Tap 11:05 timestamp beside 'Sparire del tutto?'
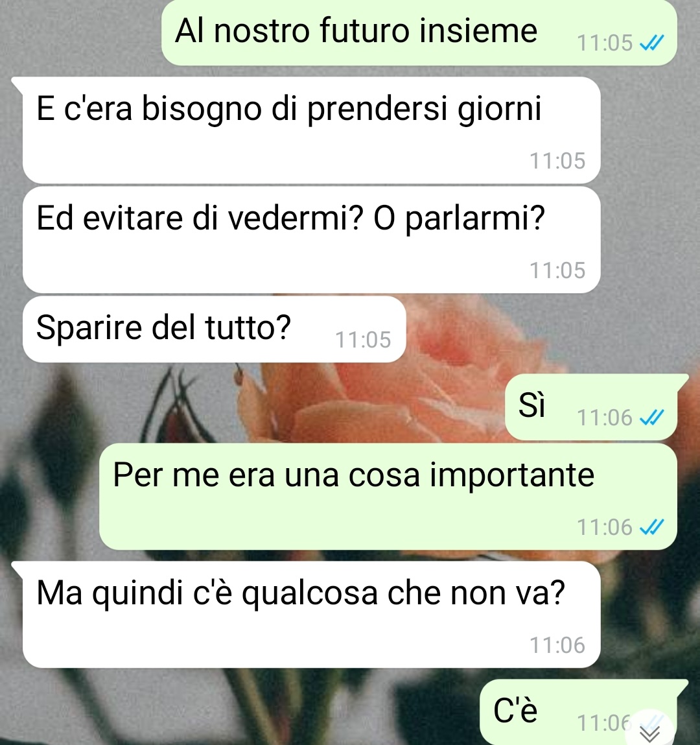 pos(363,340)
